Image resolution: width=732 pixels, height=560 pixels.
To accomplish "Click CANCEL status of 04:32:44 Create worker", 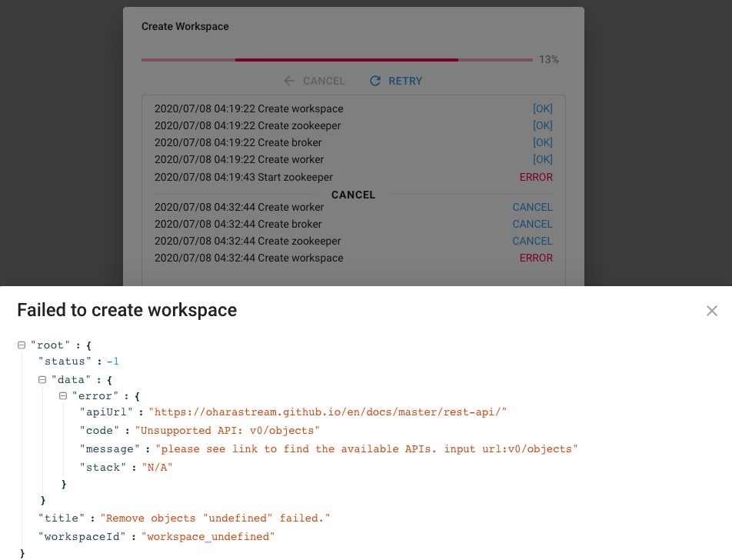I will (x=532, y=208).
